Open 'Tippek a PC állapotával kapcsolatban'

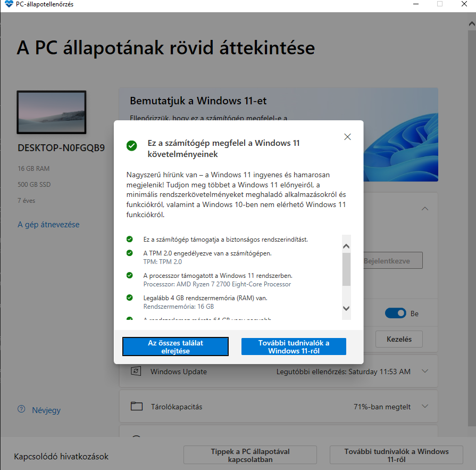[250, 455]
